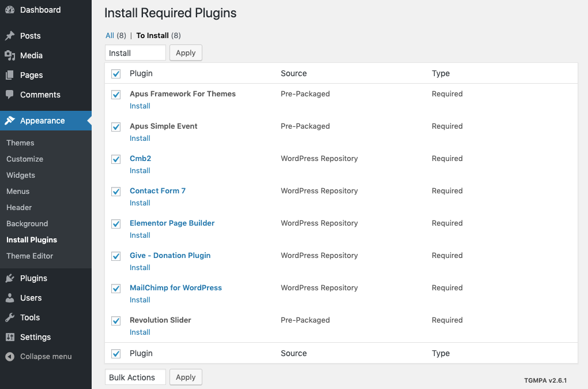This screenshot has width=588, height=389.
Task: Click the Settings sliders icon
Action: [10, 337]
